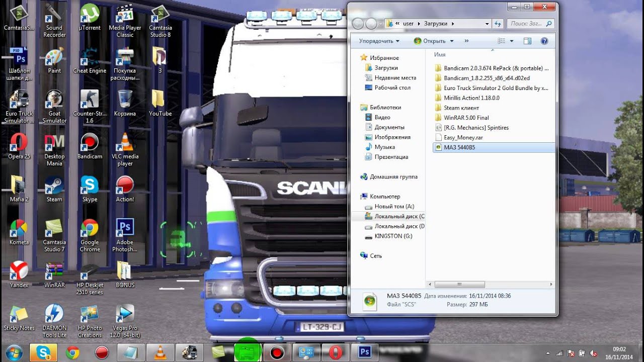Open Action! desktop shortcut
This screenshot has width=644, height=362.
click(125, 189)
